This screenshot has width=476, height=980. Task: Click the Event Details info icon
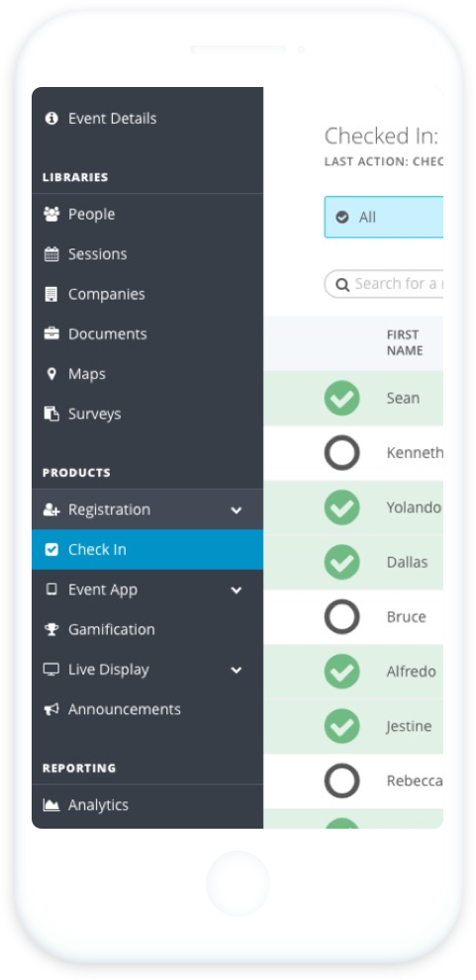[51, 118]
